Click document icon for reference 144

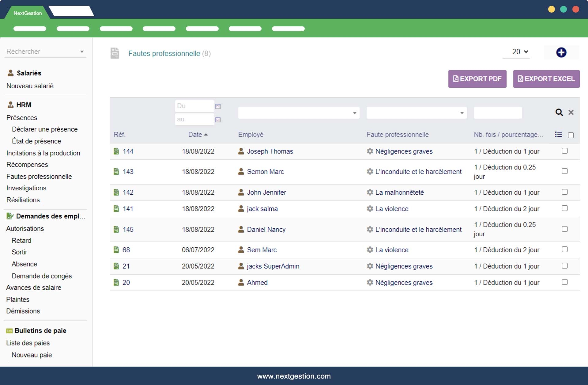coord(116,151)
